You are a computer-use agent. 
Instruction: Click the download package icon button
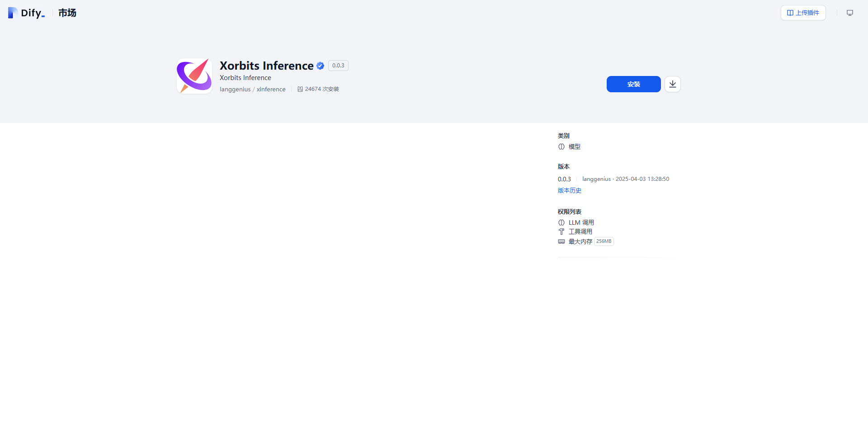pos(672,84)
